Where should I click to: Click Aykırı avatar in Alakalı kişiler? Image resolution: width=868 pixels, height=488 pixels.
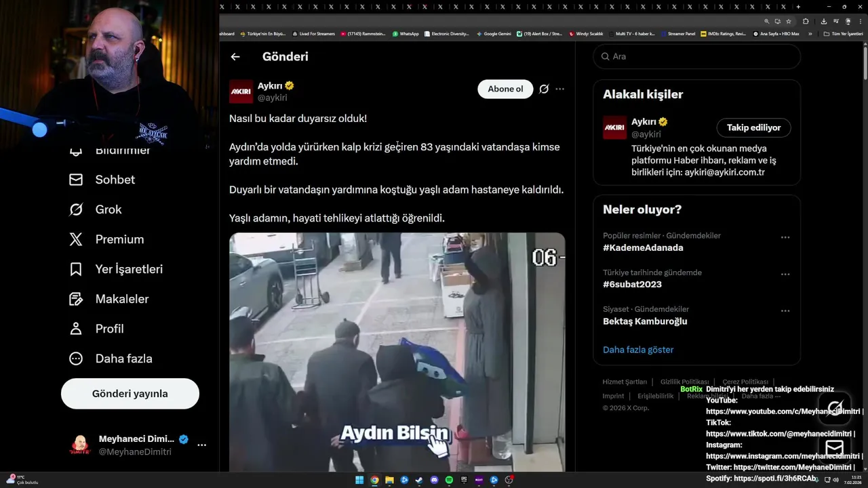pos(615,127)
